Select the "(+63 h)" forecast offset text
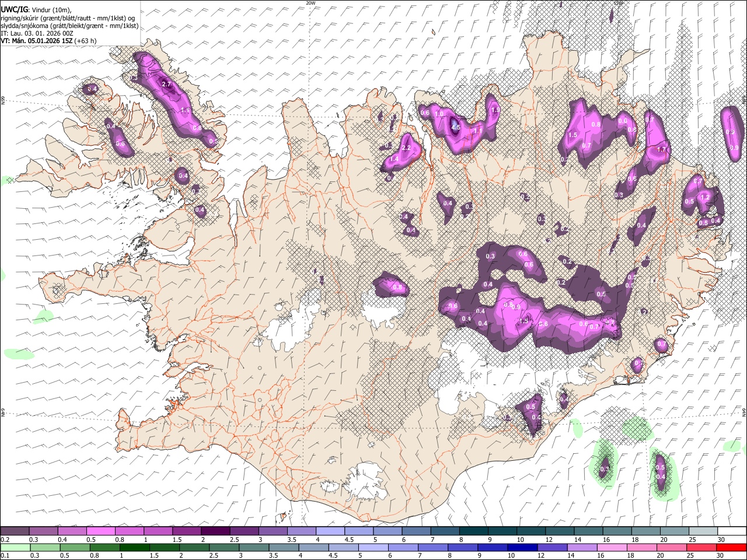This screenshot has height=560, width=747. pos(85,41)
